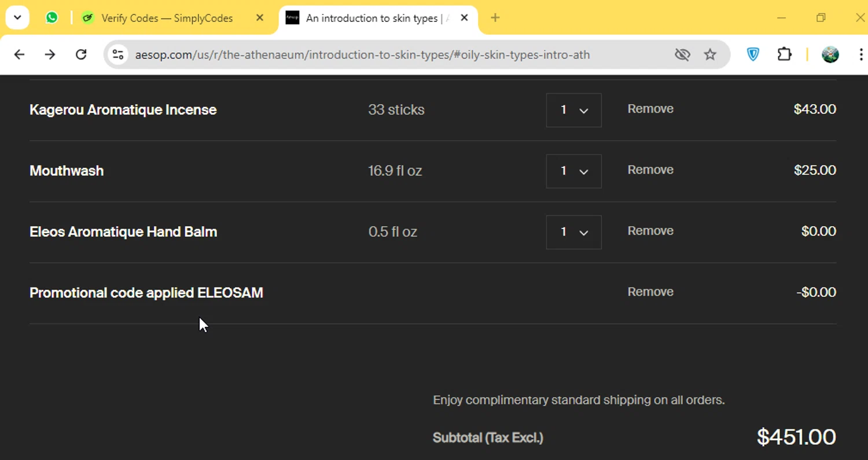This screenshot has height=460, width=868.
Task: Remove the ELEOSAM promotional code
Action: click(x=650, y=292)
